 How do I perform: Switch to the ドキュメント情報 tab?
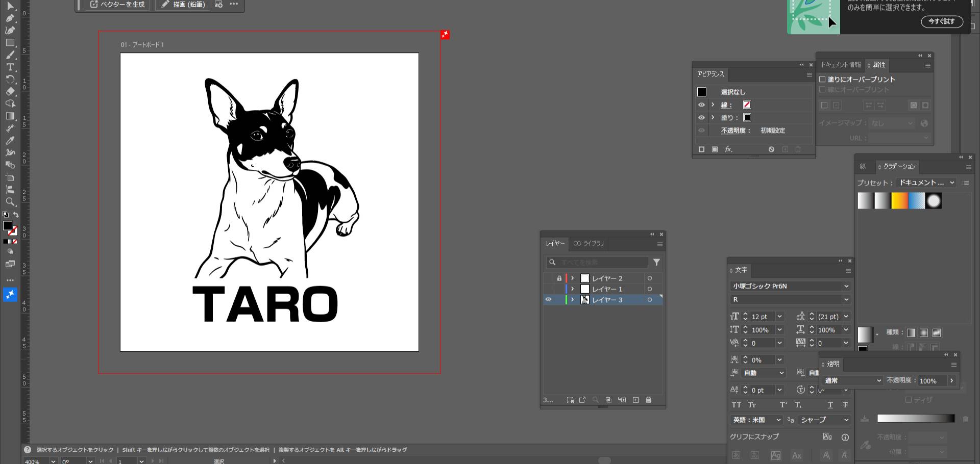840,65
